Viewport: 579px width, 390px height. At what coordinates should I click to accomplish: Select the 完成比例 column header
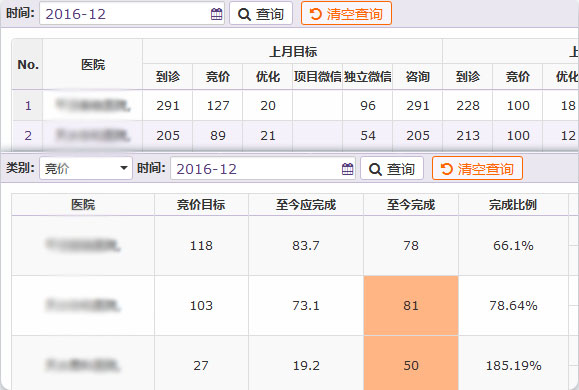tap(513, 204)
